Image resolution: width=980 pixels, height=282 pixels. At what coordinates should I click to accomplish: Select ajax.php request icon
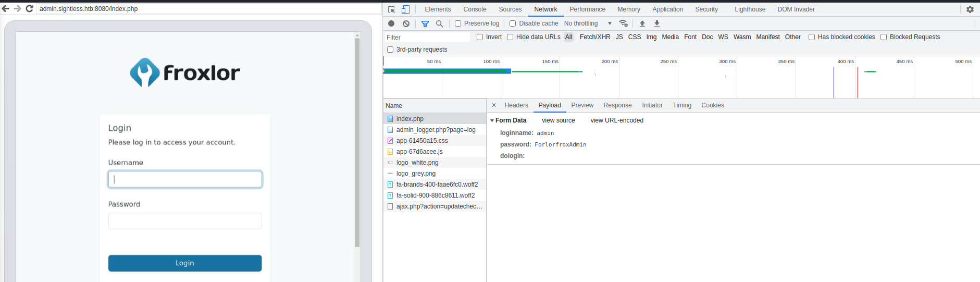(390, 206)
